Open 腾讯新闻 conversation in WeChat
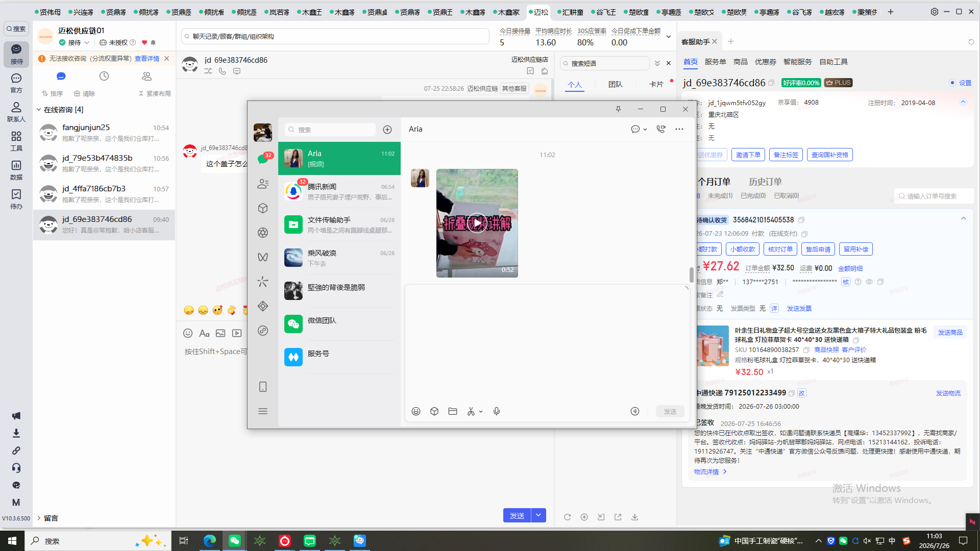 point(339,191)
